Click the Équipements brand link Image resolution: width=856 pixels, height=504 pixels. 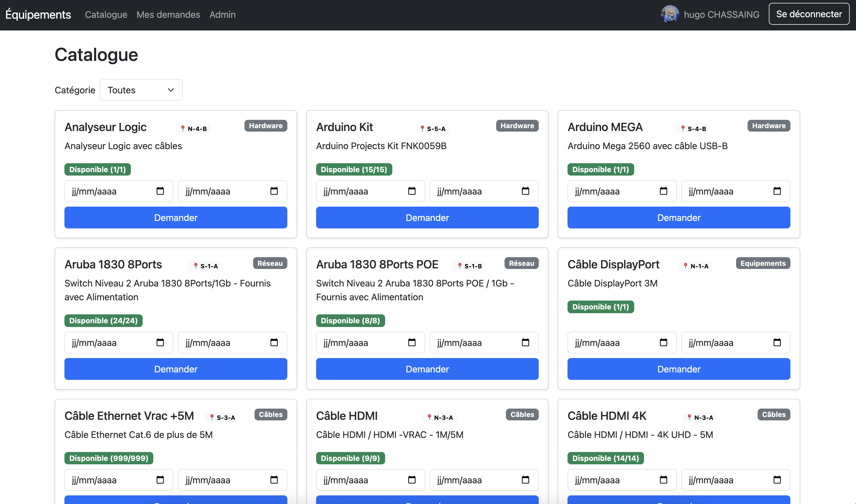pos(38,15)
